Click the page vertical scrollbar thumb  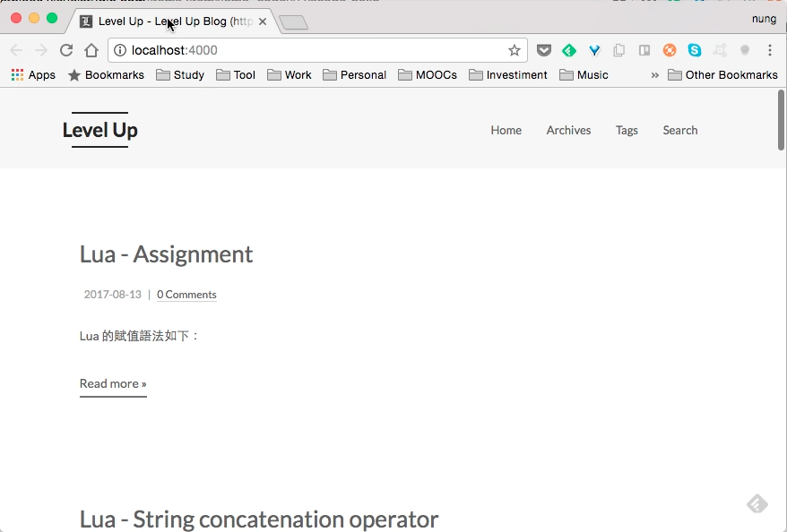(x=781, y=120)
